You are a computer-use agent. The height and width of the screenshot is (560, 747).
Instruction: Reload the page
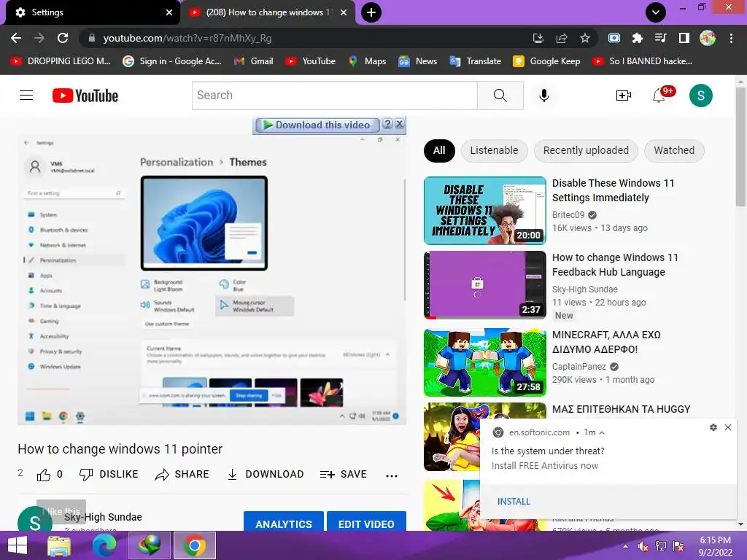pyautogui.click(x=63, y=38)
